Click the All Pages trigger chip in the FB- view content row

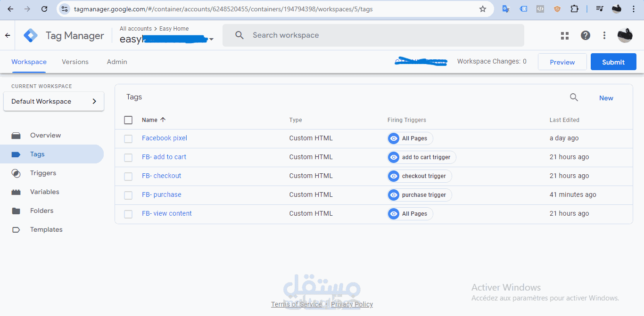pyautogui.click(x=410, y=214)
